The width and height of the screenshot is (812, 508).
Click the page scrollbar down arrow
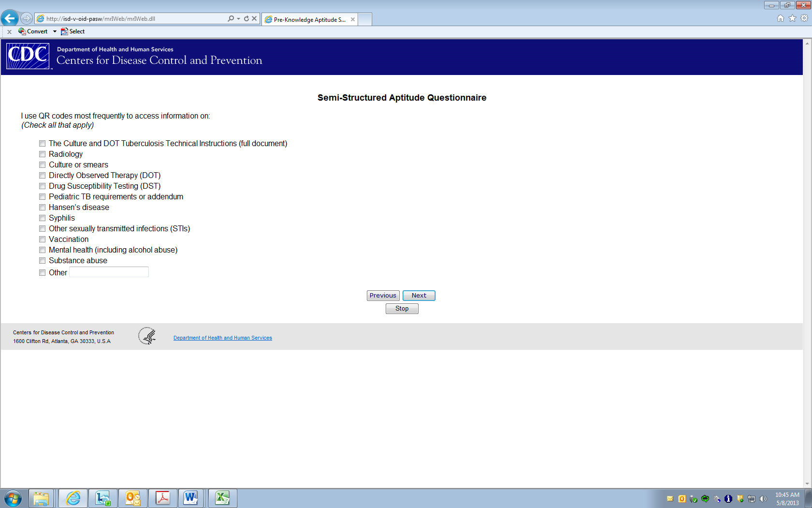[807, 484]
